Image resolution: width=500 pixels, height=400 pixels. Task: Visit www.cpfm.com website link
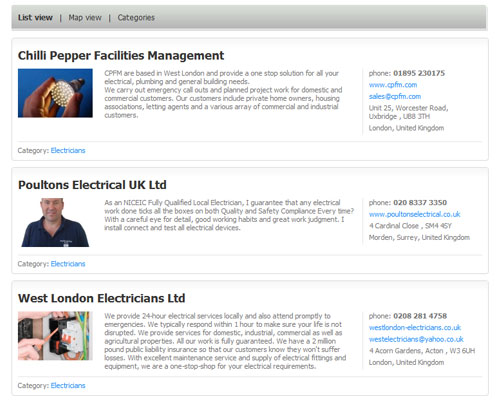tap(393, 85)
